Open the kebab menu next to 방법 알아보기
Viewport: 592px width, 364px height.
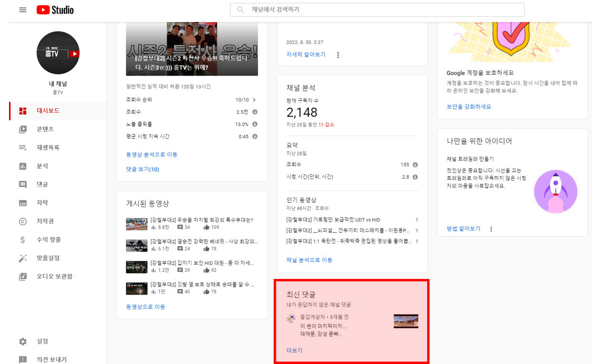[491, 229]
